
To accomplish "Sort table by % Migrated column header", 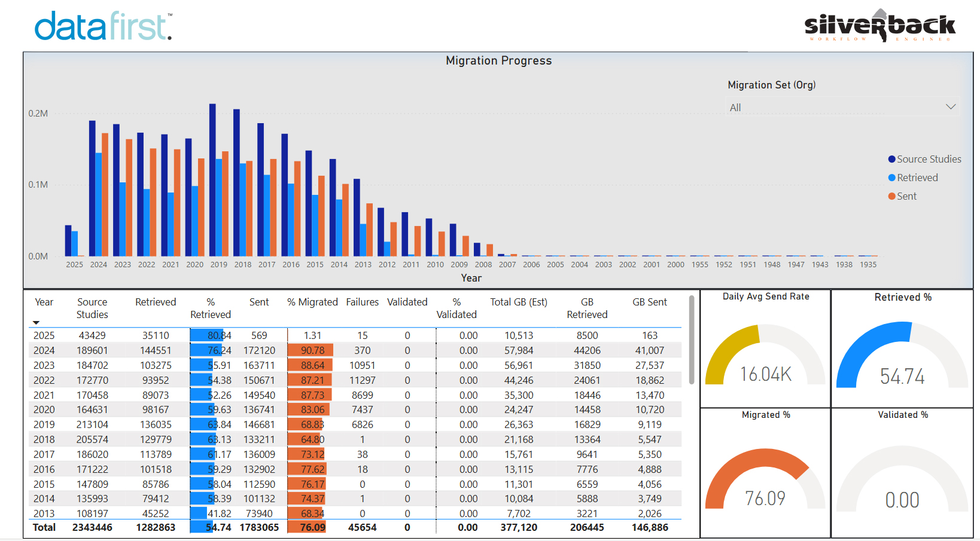I will (312, 302).
